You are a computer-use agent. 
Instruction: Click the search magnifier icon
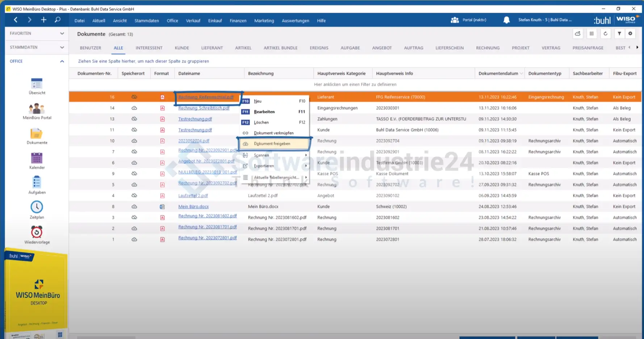coord(58,20)
